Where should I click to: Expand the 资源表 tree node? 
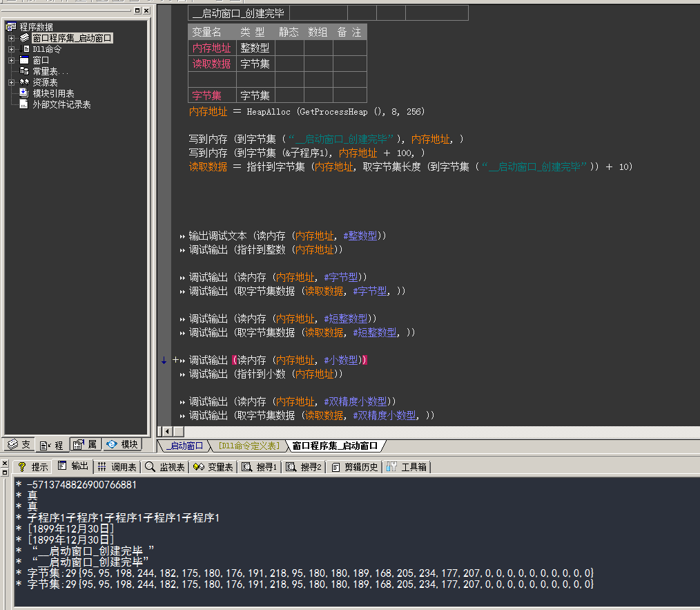(12, 82)
